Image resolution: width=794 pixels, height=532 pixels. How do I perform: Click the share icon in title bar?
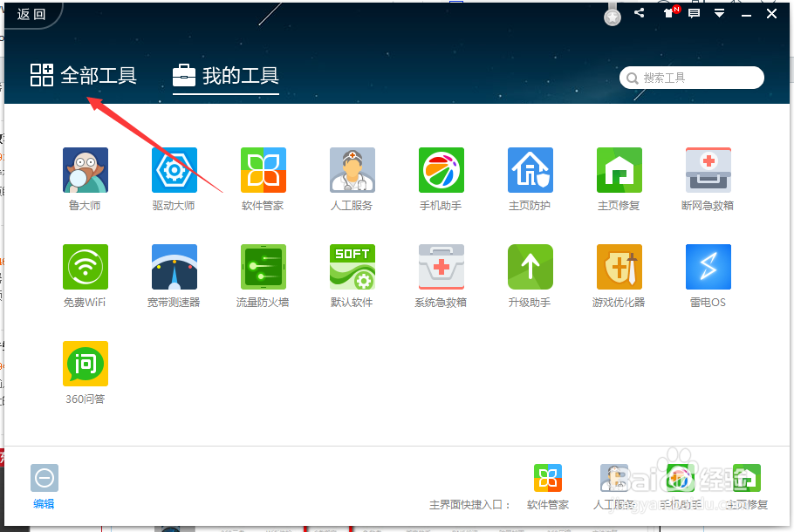[x=640, y=13]
